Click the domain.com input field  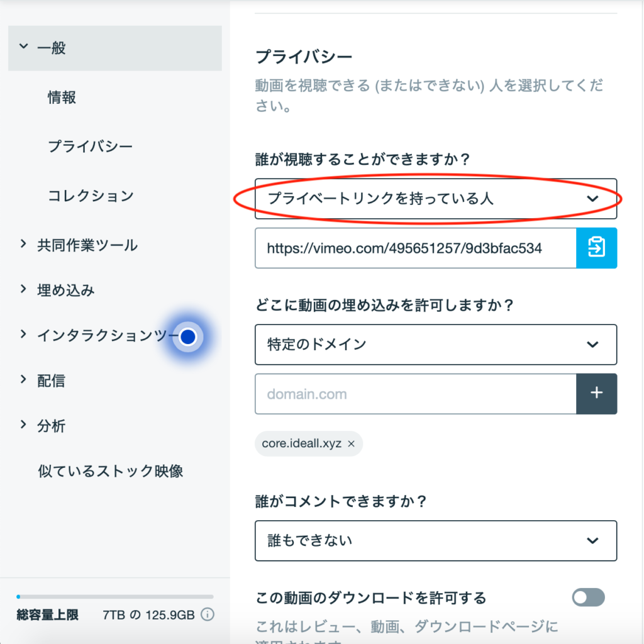415,394
